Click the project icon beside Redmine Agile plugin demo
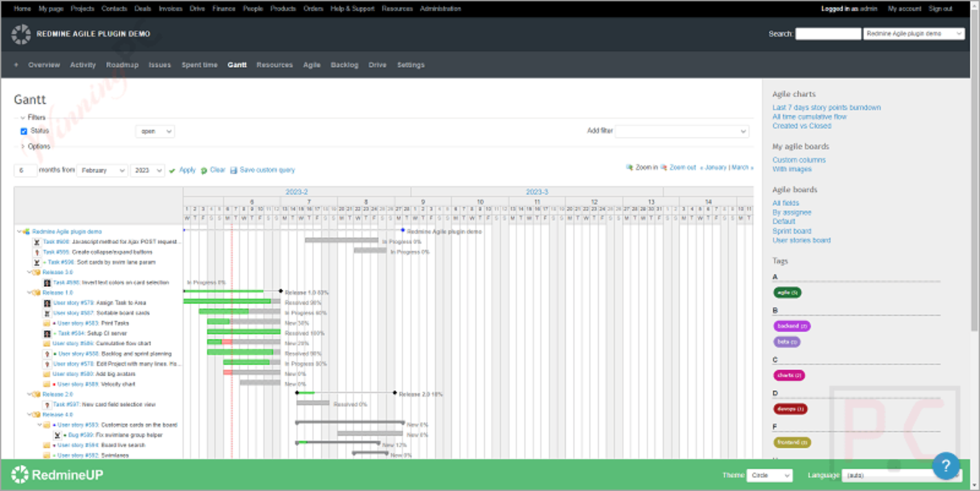 pyautogui.click(x=27, y=231)
